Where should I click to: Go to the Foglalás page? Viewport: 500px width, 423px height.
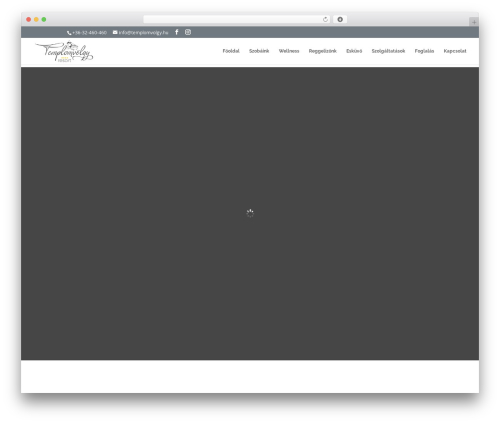tap(424, 51)
